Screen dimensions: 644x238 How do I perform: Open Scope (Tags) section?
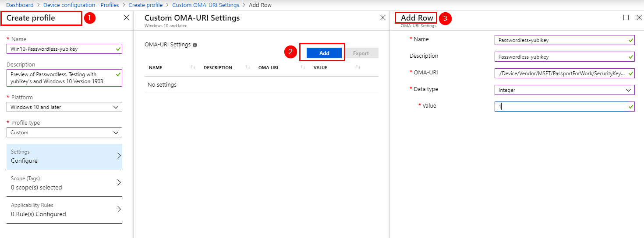[x=64, y=183]
